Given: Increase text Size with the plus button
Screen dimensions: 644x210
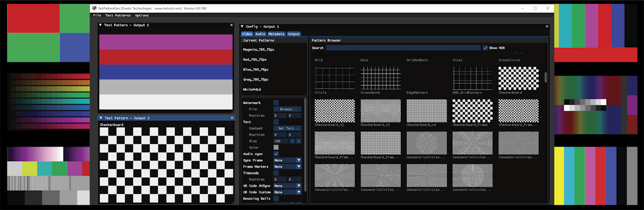Looking at the screenshot, I should coord(299,141).
